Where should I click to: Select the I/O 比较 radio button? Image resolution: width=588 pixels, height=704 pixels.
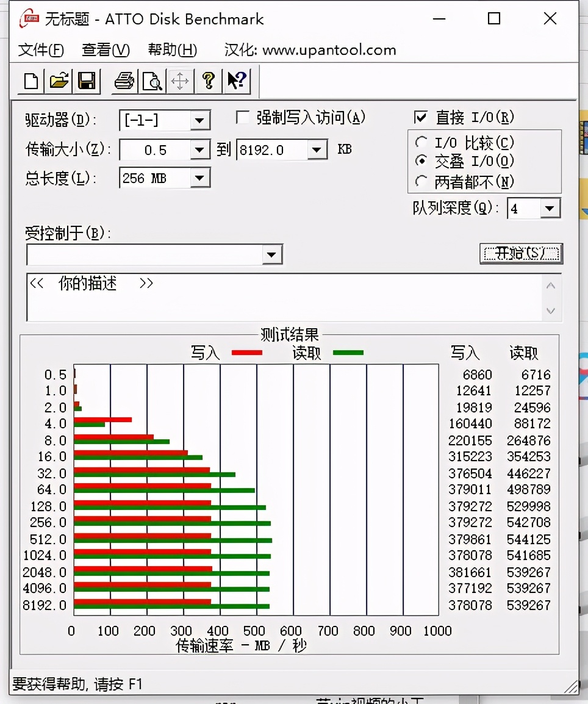coord(421,142)
